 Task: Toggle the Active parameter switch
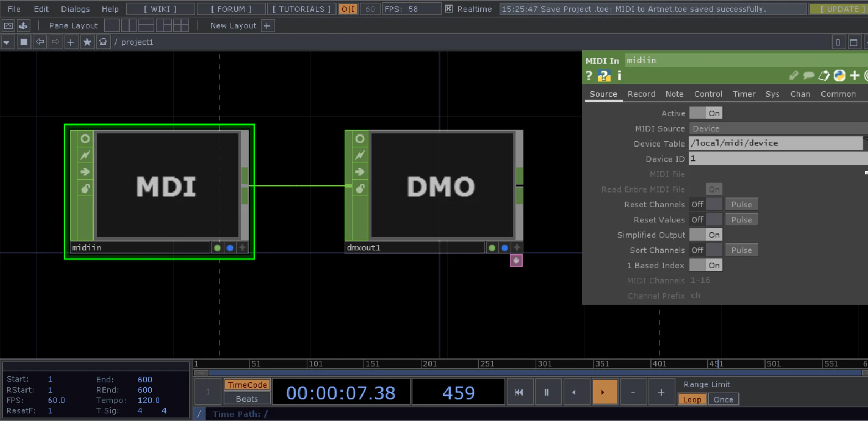(706, 113)
